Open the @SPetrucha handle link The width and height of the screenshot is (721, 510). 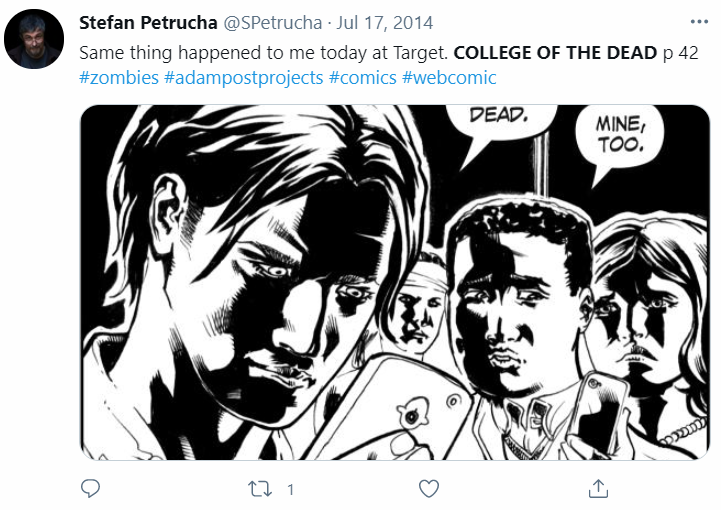pos(273,23)
